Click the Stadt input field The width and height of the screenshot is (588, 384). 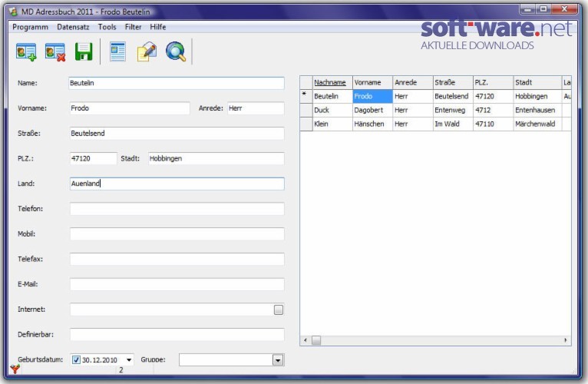click(216, 159)
